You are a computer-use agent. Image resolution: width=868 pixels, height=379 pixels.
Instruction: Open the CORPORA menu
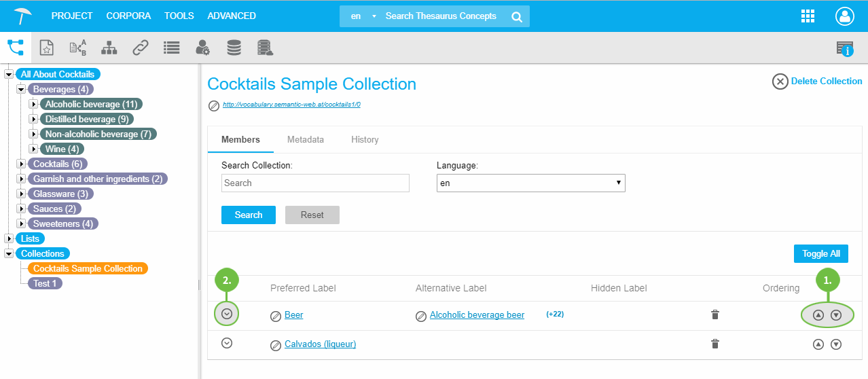point(128,16)
